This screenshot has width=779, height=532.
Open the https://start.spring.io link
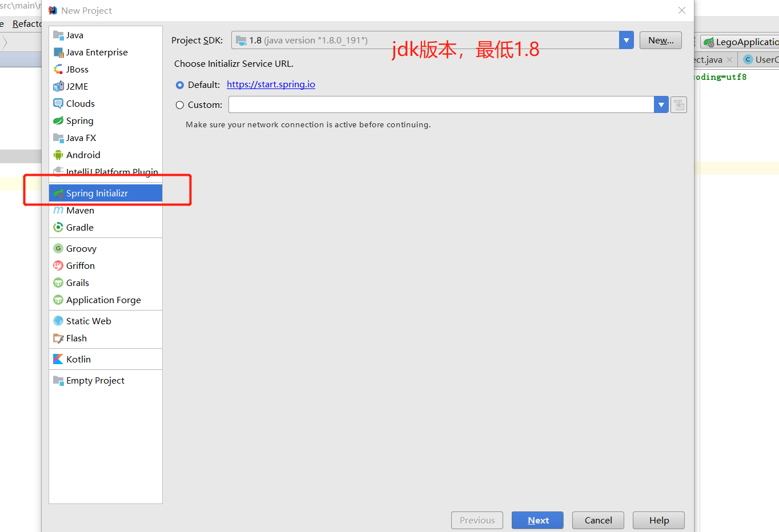click(x=271, y=84)
